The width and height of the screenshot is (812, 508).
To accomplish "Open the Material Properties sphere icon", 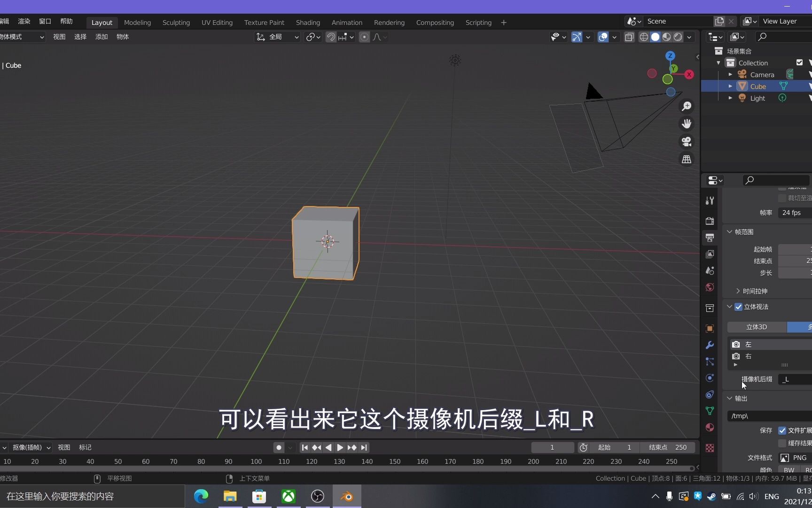I will click(x=710, y=427).
